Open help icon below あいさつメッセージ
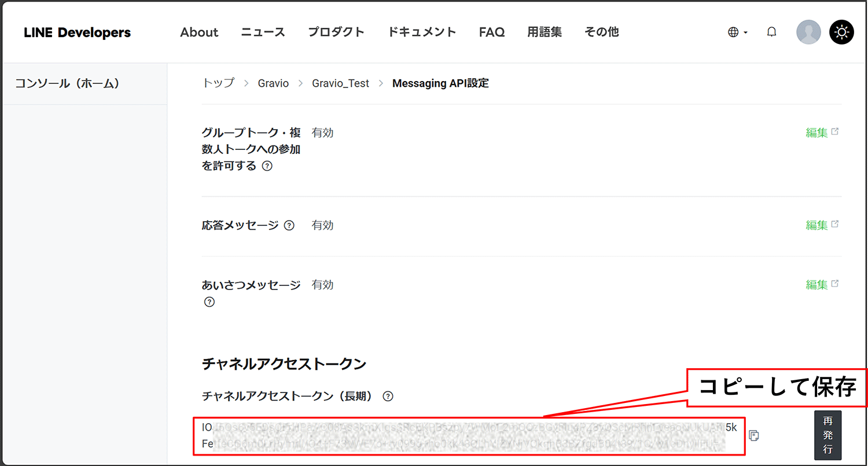The height and width of the screenshot is (466, 868). [x=209, y=302]
